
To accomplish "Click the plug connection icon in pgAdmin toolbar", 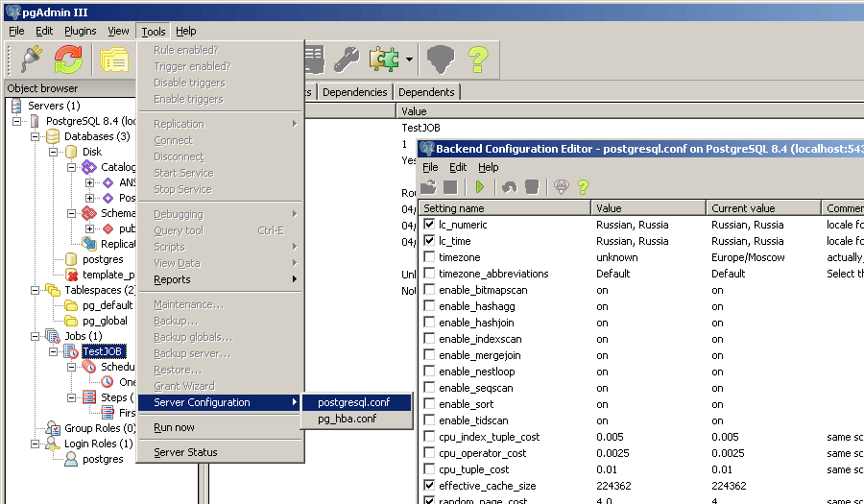I will [x=32, y=59].
